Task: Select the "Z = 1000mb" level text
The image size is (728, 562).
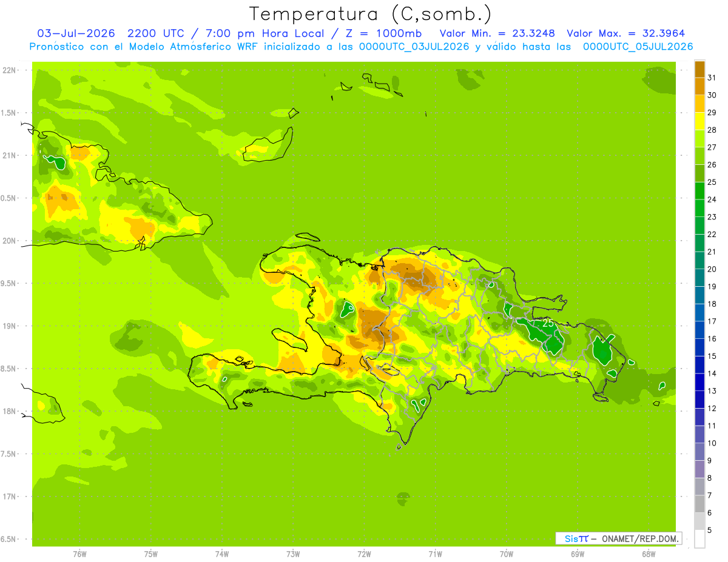Action: click(x=383, y=33)
